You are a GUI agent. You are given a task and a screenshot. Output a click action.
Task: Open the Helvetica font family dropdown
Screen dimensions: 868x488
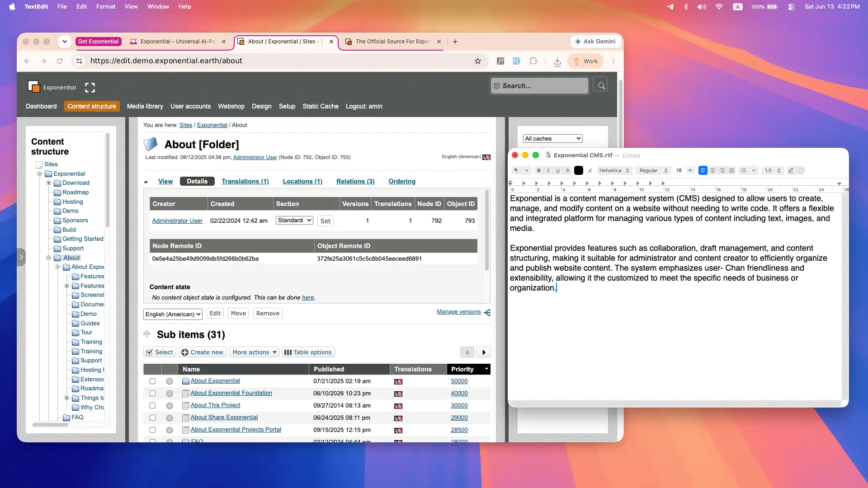click(x=614, y=170)
